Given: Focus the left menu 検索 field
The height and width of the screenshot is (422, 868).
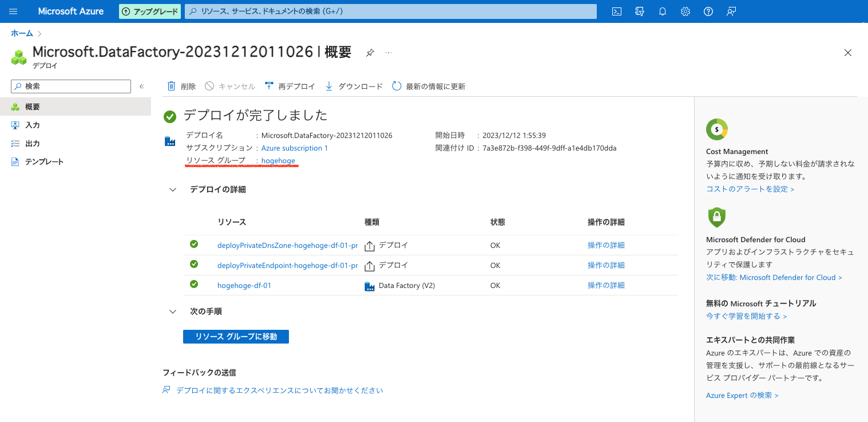Looking at the screenshot, I should [x=71, y=86].
